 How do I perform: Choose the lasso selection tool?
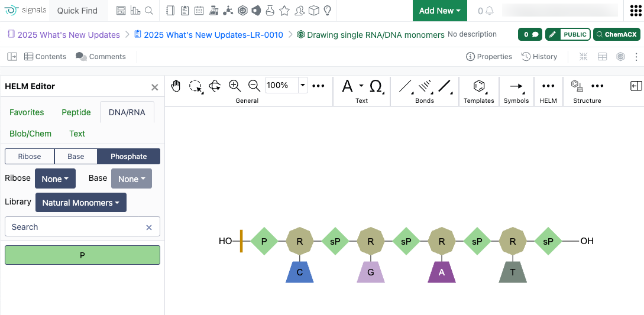(195, 86)
